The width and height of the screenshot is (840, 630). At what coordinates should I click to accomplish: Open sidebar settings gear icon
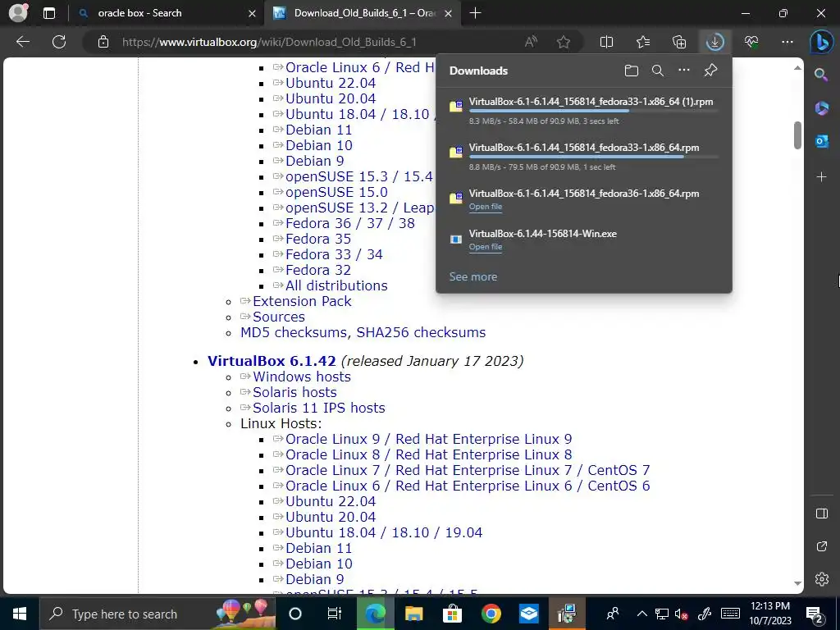click(821, 579)
